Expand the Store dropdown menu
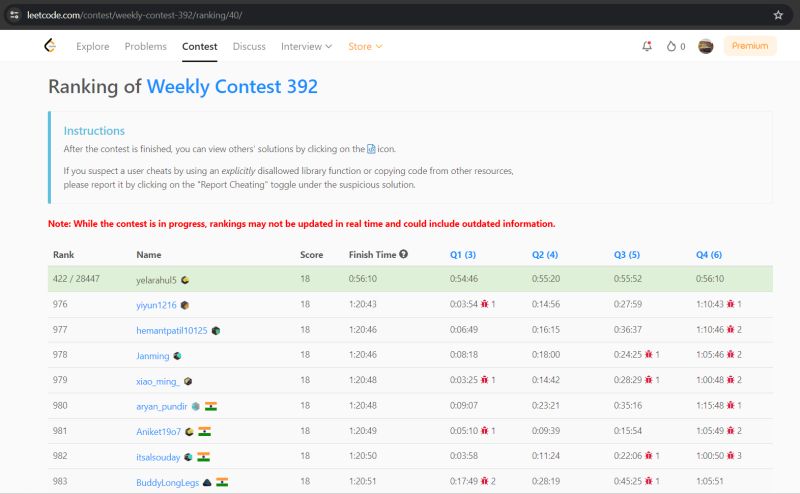 coord(365,46)
